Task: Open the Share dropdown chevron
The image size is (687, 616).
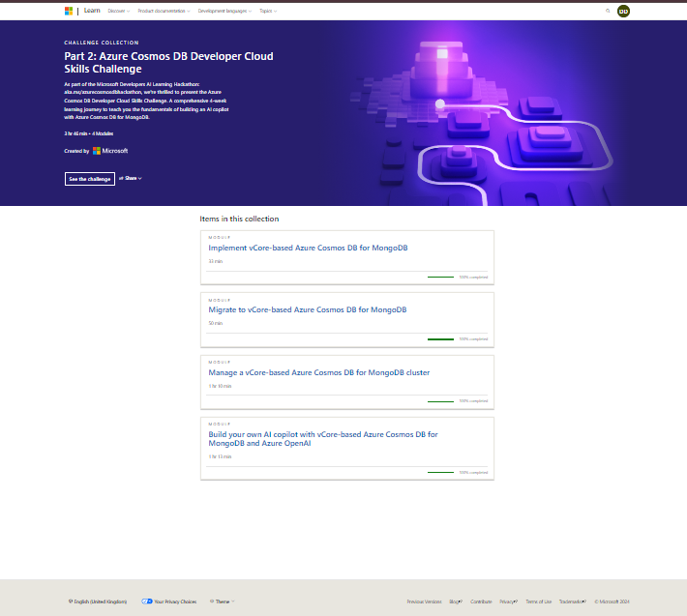Action: pos(139,179)
